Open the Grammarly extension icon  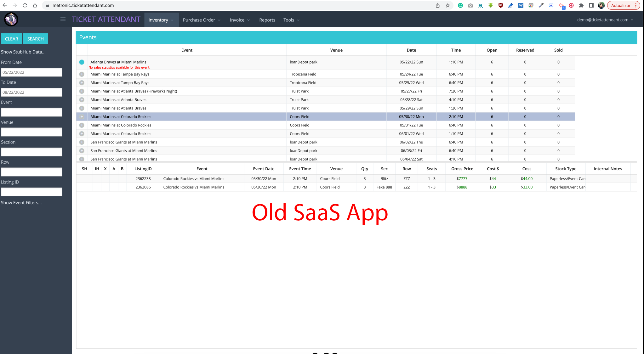460,5
